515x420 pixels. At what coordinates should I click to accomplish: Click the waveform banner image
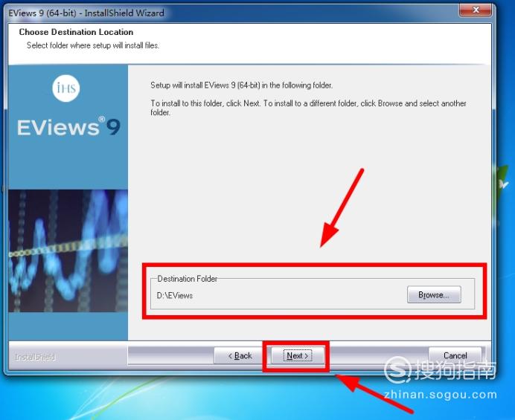click(68, 251)
